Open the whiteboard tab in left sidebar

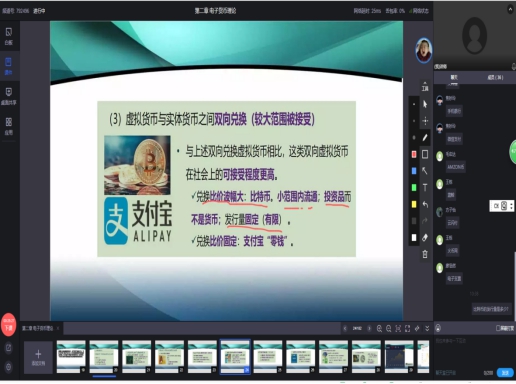pos(9,36)
